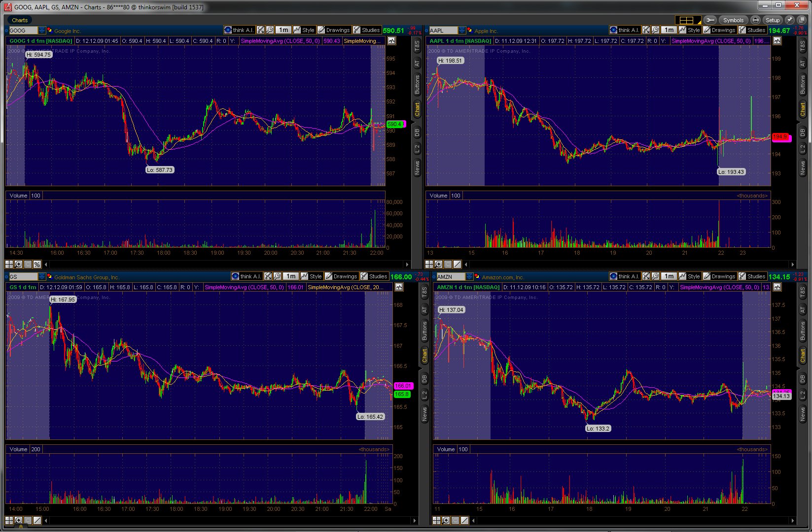The width and height of the screenshot is (812, 532).
Task: Open the T&S side tab on GOOG chart
Action: [x=417, y=47]
